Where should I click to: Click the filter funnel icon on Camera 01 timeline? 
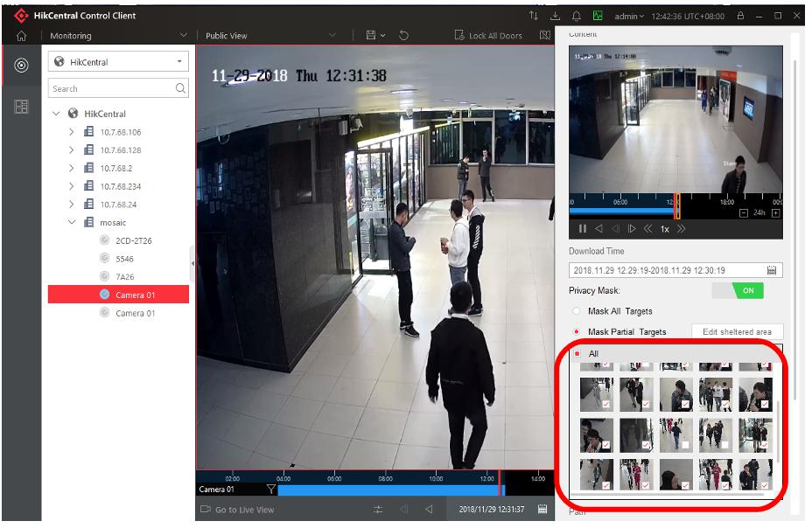point(271,490)
